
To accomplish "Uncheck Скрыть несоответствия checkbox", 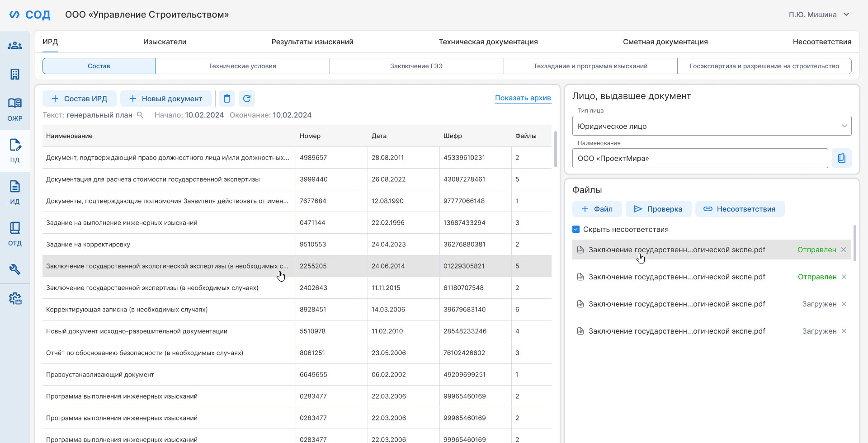I will tap(576, 229).
